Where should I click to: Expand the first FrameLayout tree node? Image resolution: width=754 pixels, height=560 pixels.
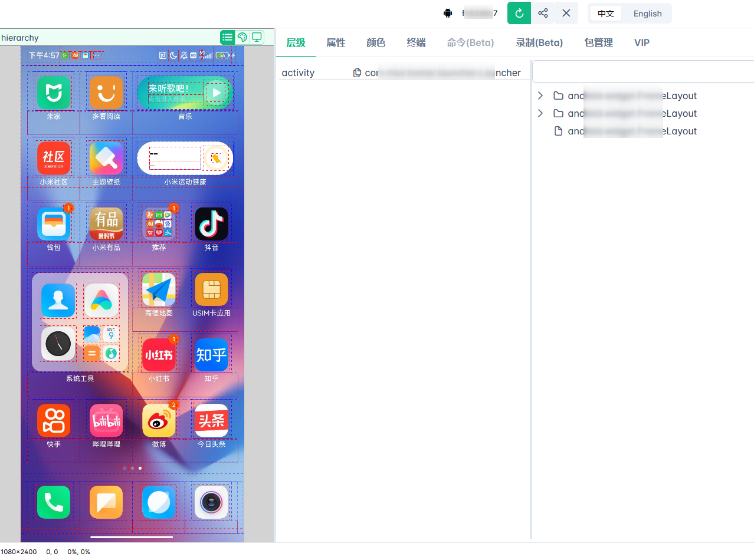point(540,95)
